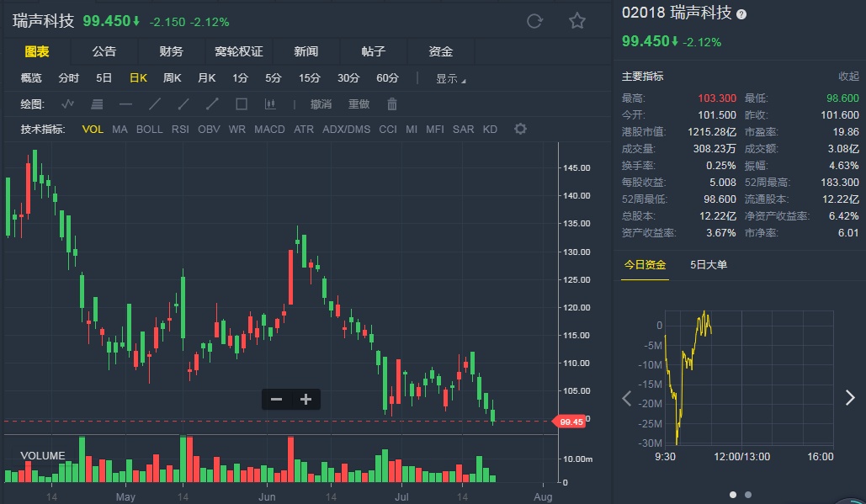Select the zigzag polyline drawing tool
The image size is (866, 504).
69,104
